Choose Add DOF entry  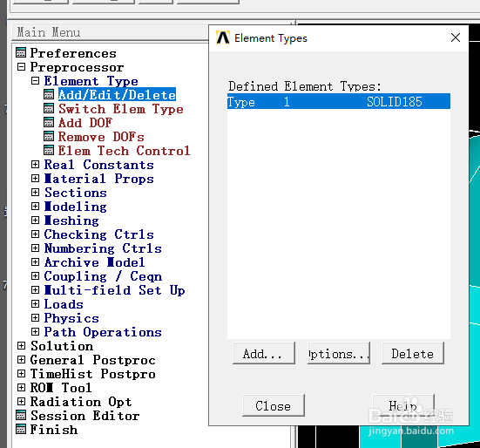(85, 123)
